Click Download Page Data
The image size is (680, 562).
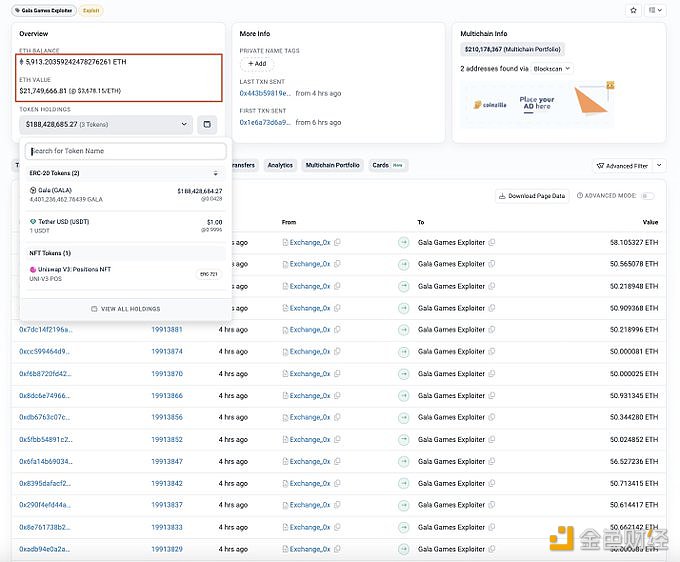tap(532, 196)
